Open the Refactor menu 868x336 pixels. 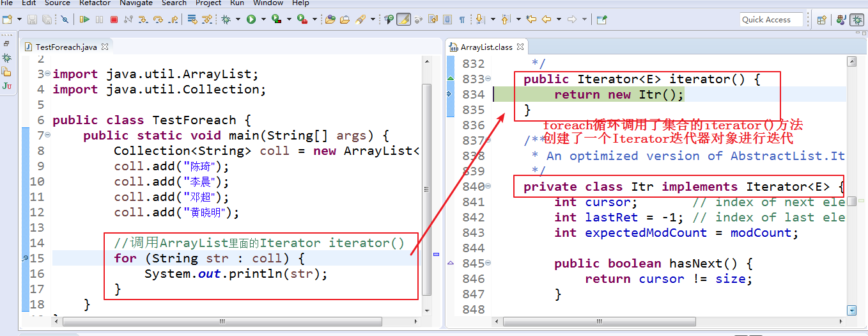[x=95, y=3]
